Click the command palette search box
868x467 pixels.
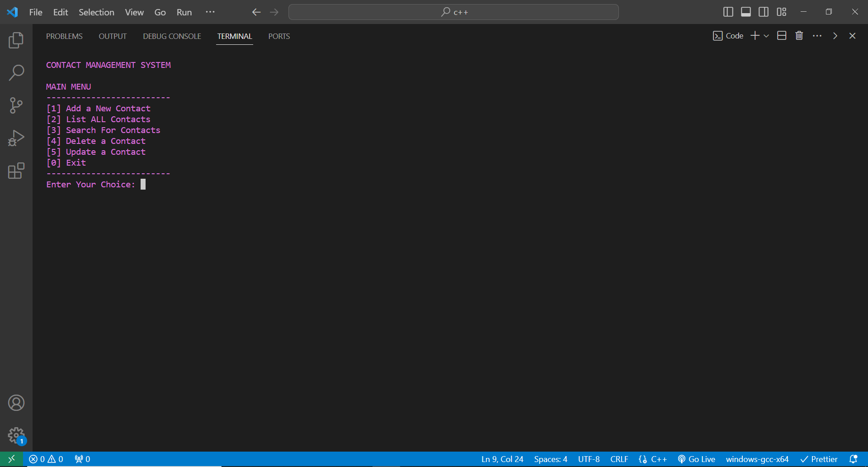(x=453, y=12)
